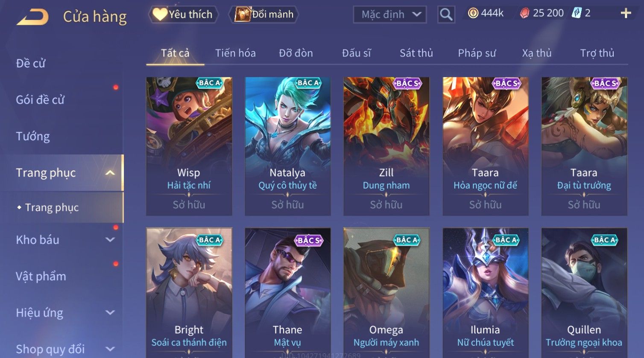Go to Tướng in the sidebar

(x=33, y=137)
